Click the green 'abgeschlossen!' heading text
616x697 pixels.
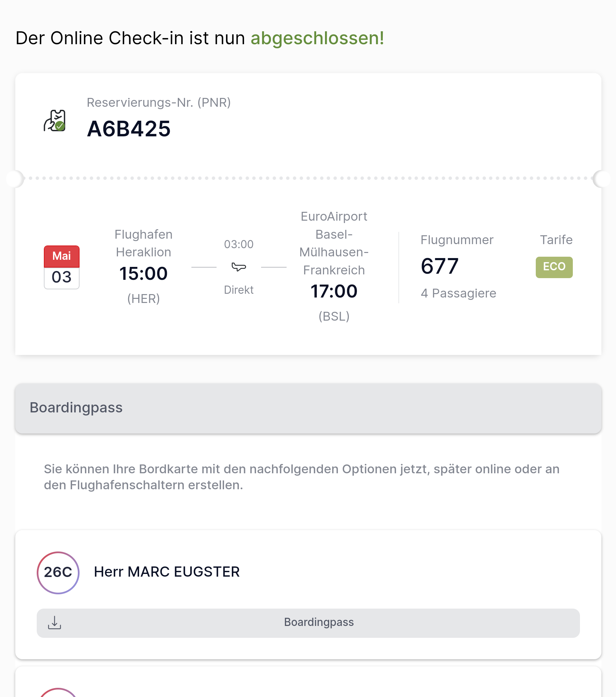[318, 38]
